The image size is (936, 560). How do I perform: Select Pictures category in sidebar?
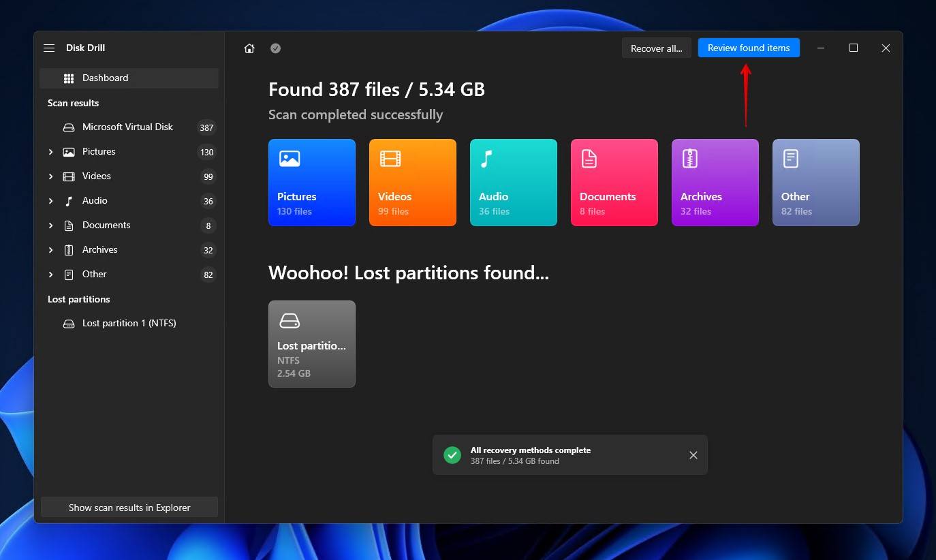(129, 152)
